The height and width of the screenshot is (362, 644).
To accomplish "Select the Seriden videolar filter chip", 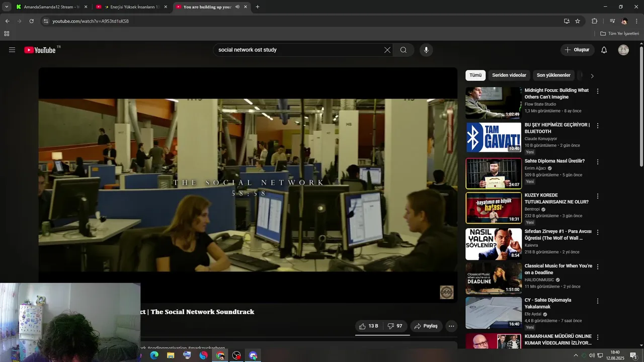I will [509, 75].
